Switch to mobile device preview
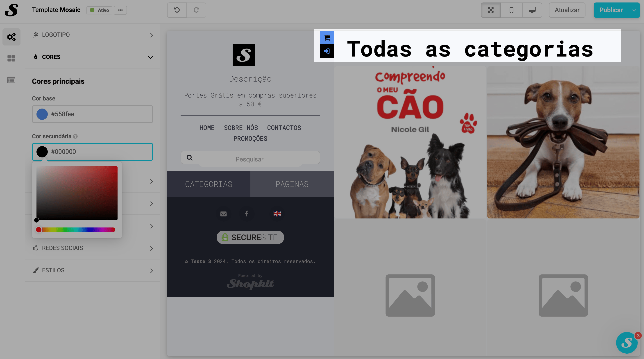 [511, 10]
